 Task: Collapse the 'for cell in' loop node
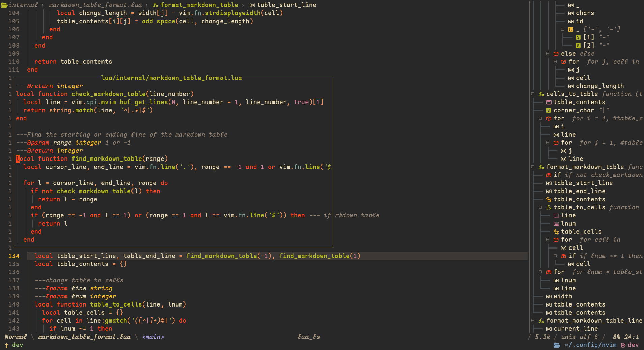point(548,240)
